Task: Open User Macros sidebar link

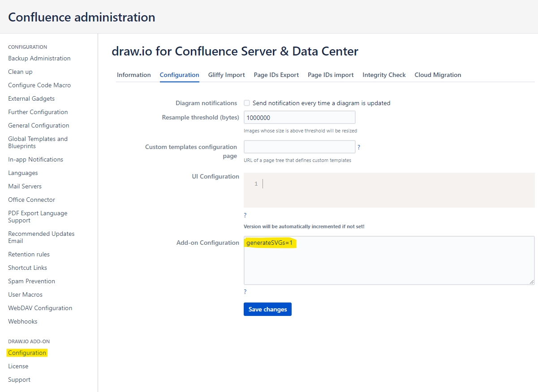Action: (25, 294)
